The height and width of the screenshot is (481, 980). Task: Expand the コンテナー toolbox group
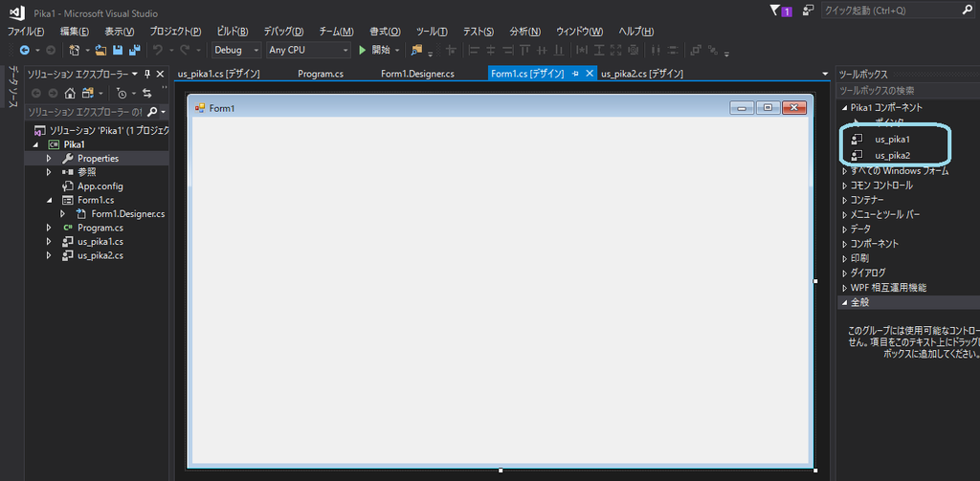(x=845, y=200)
